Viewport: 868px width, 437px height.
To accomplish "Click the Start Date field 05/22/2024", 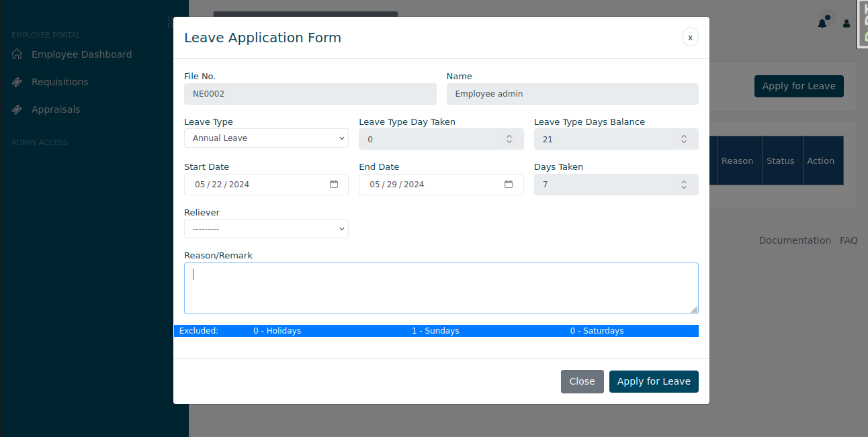I will click(266, 185).
